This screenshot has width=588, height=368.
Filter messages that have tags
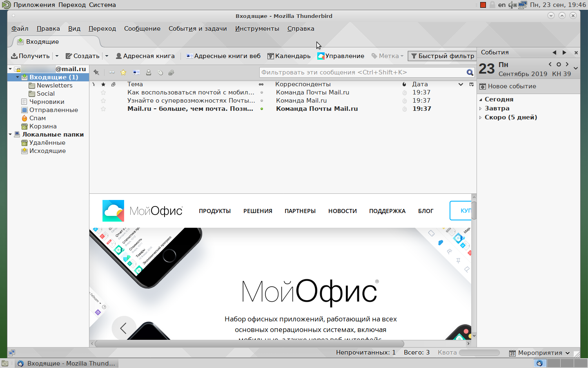[x=160, y=72]
